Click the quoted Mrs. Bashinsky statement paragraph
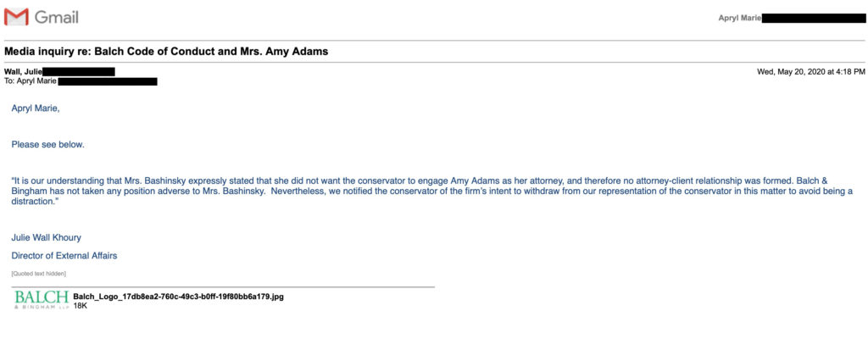868x350 pixels. click(431, 192)
